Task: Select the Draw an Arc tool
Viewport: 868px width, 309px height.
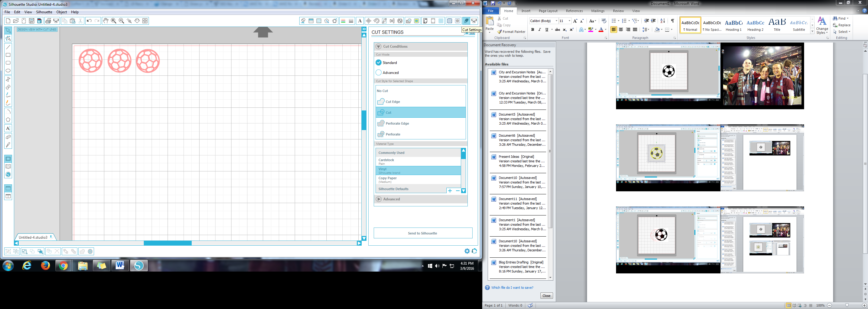Action: (x=8, y=111)
